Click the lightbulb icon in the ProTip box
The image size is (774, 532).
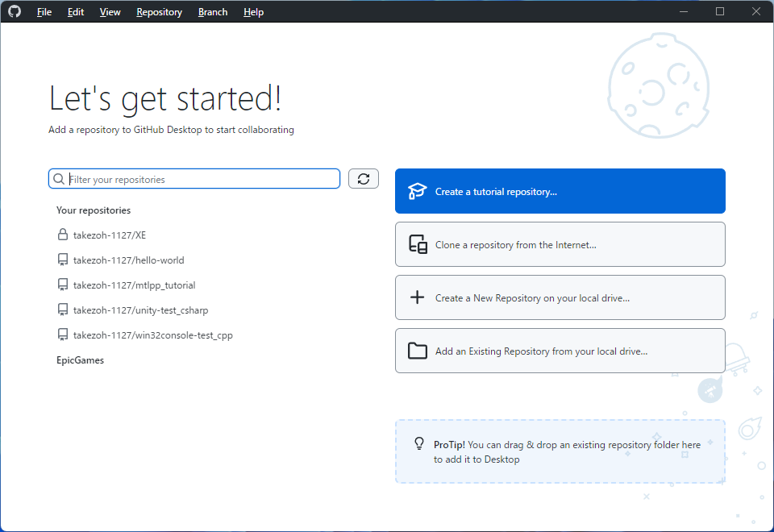[418, 443]
